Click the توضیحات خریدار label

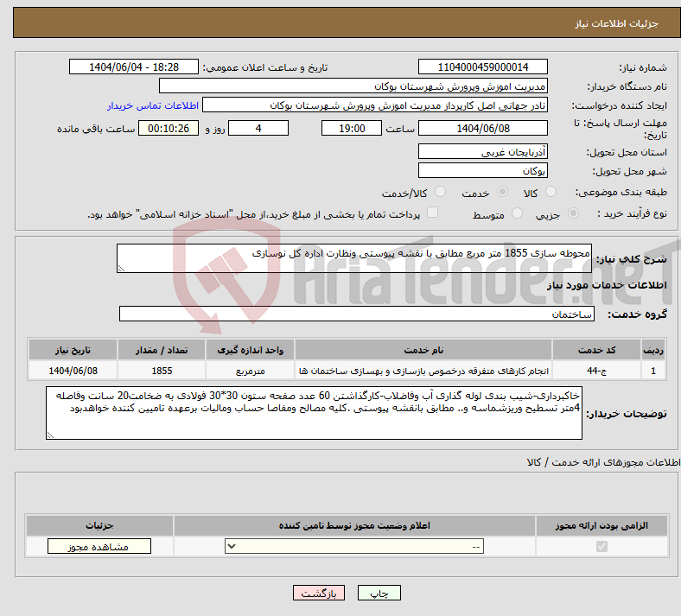tap(627, 414)
